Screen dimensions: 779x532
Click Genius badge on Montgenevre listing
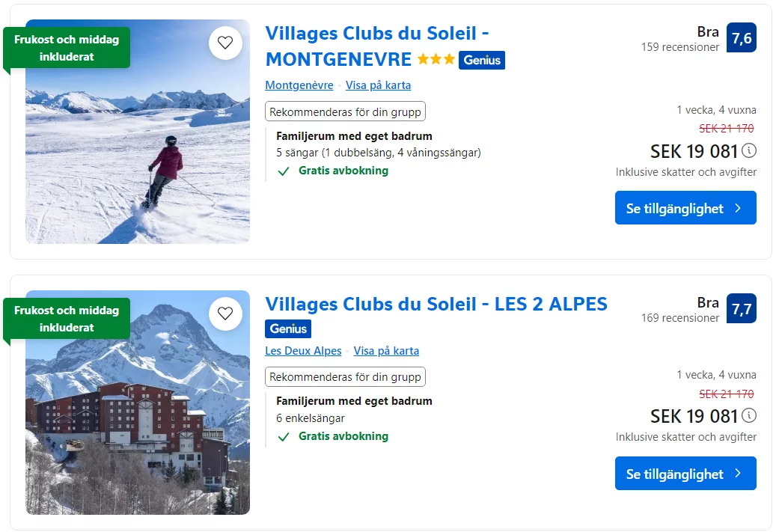point(482,60)
